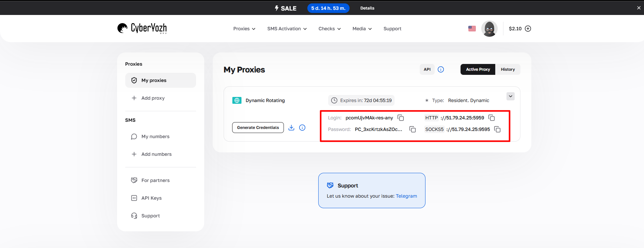The height and width of the screenshot is (248, 644).
Task: Open Support in the top navigation
Action: click(x=392, y=29)
